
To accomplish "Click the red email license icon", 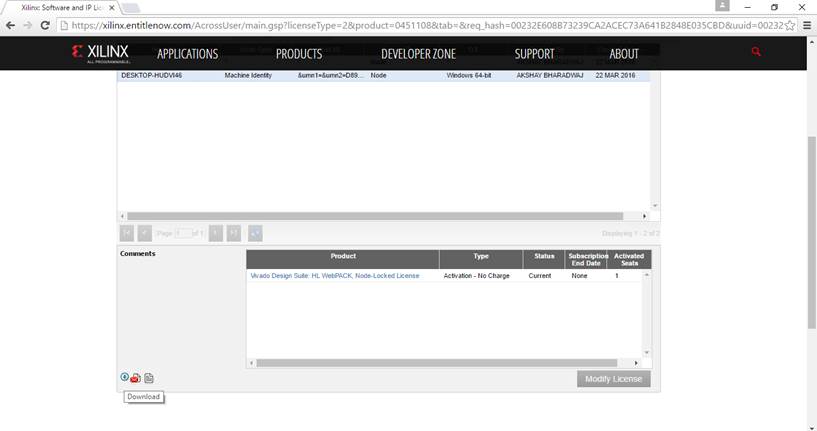I will point(135,378).
